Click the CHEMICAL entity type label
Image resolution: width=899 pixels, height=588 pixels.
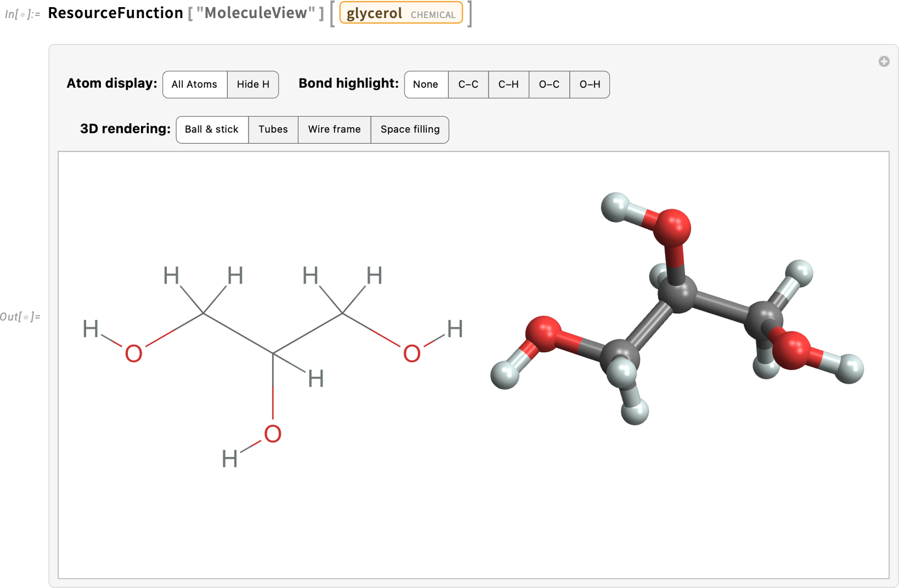[x=434, y=14]
